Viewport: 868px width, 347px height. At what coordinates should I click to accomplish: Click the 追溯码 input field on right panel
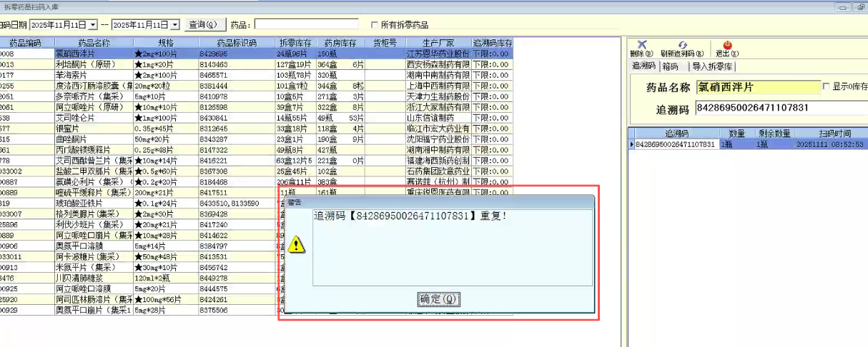(781, 109)
